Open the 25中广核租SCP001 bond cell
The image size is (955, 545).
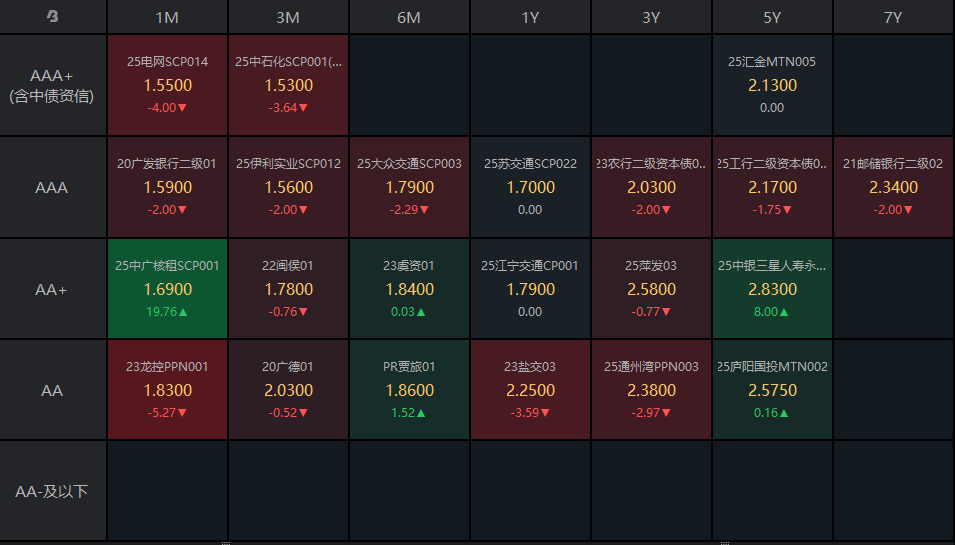click(167, 289)
